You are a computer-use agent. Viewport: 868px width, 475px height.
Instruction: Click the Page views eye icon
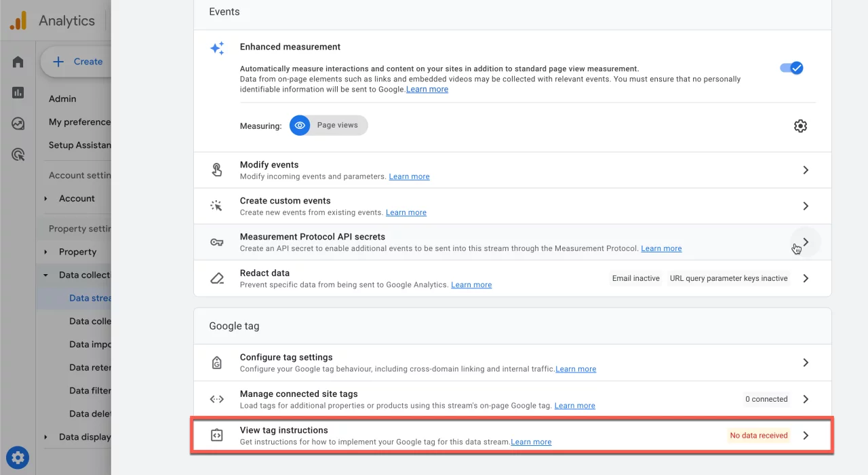pyautogui.click(x=300, y=126)
